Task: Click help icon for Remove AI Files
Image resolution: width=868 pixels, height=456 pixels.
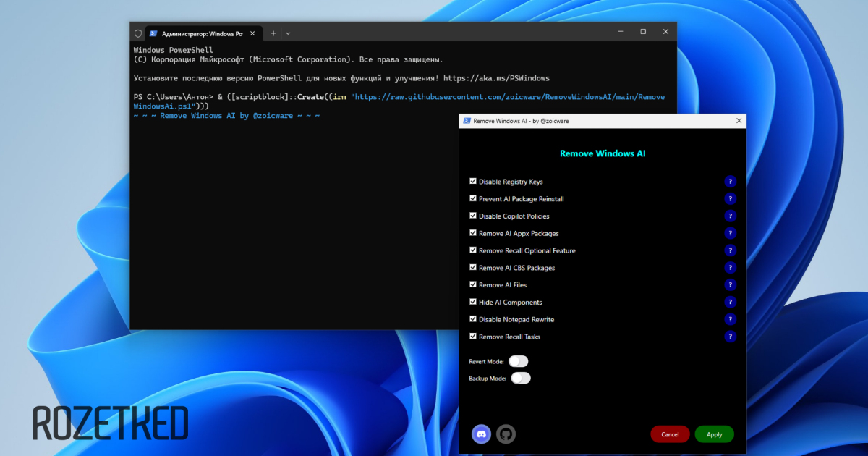Action: 730,285
